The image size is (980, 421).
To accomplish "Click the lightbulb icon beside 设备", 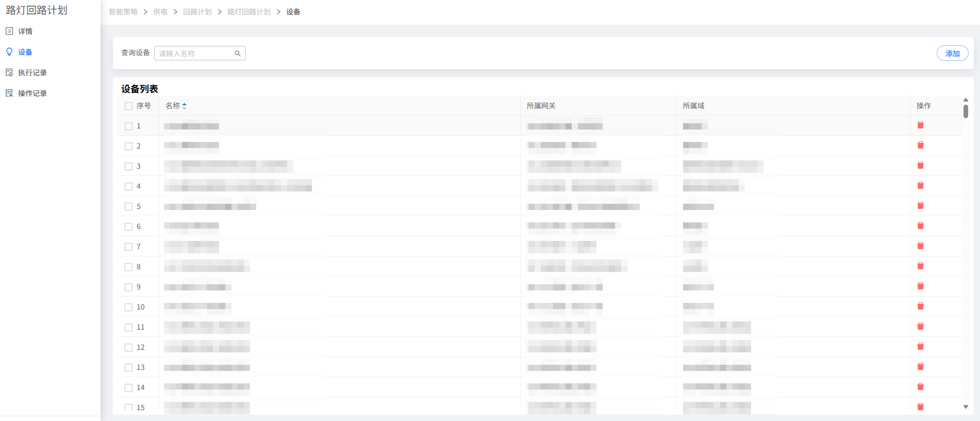I will (9, 52).
